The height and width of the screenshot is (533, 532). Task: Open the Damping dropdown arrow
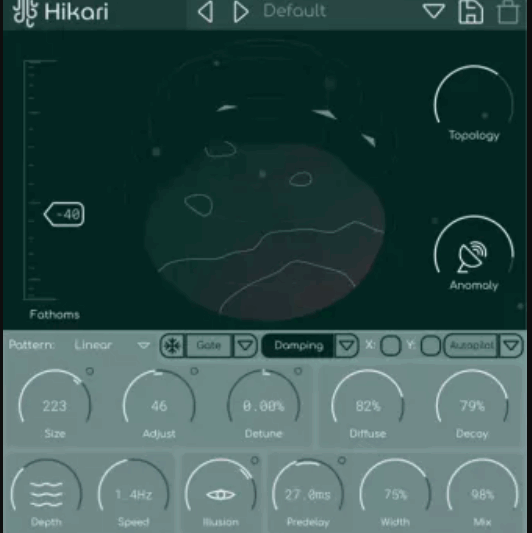click(x=347, y=346)
